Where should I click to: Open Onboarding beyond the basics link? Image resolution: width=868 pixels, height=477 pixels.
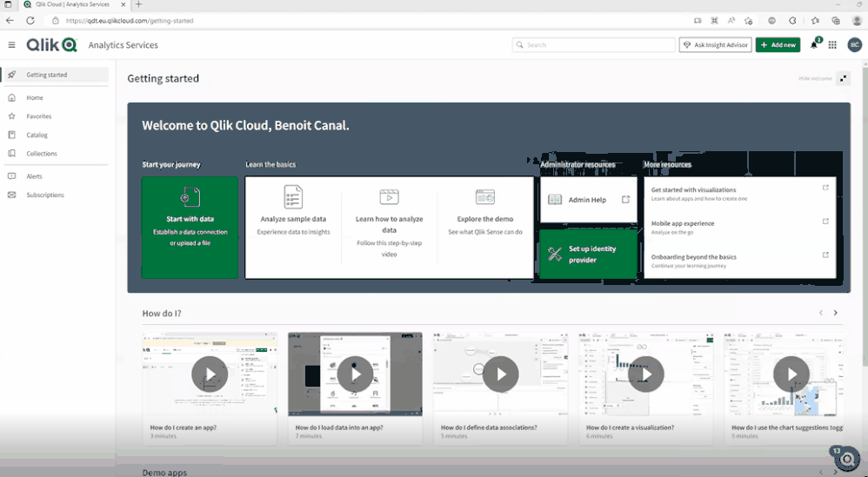pyautogui.click(x=694, y=257)
